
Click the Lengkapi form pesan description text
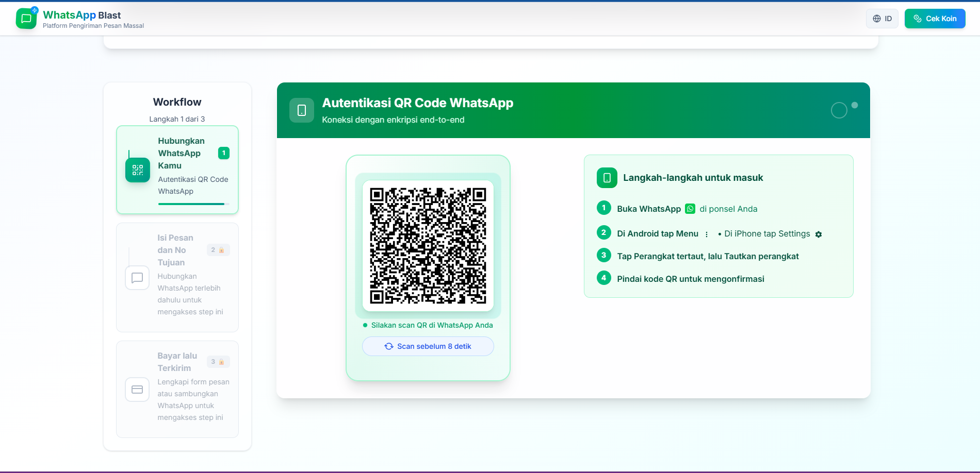193,400
